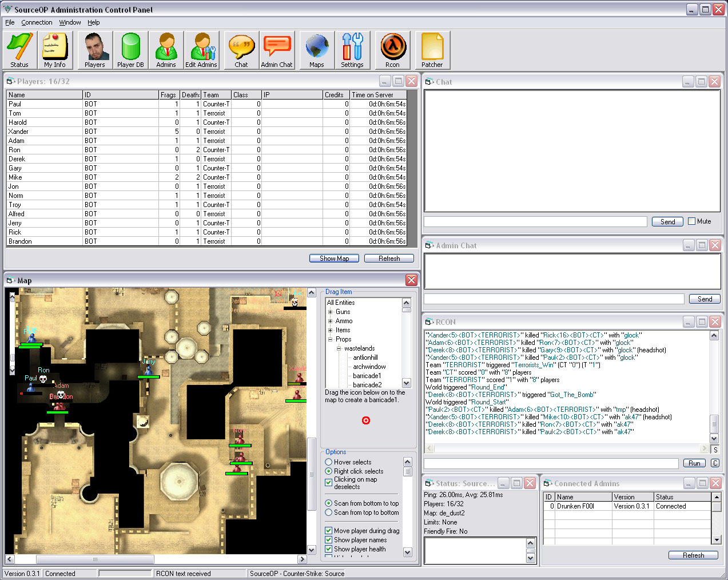Click the Chat panel title icon
The image size is (728, 580).
(x=429, y=82)
